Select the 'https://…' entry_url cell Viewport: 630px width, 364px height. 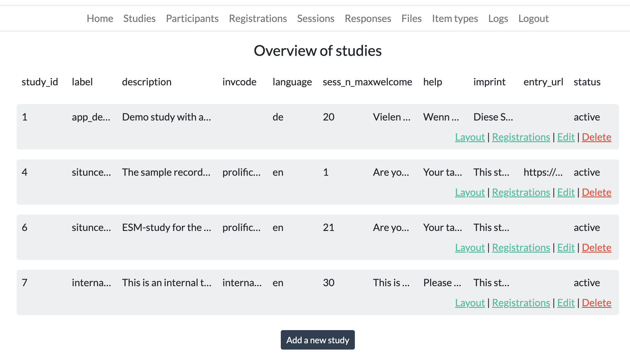point(543,172)
